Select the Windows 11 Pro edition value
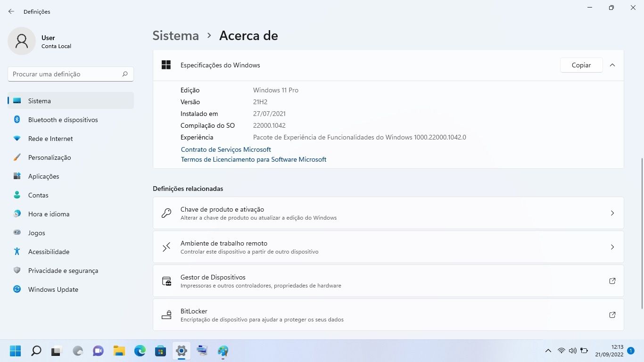This screenshot has width=644, height=362. click(276, 90)
